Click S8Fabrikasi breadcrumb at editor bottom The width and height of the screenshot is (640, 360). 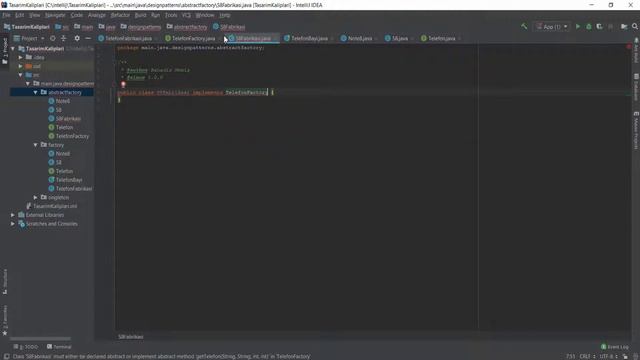(131, 337)
